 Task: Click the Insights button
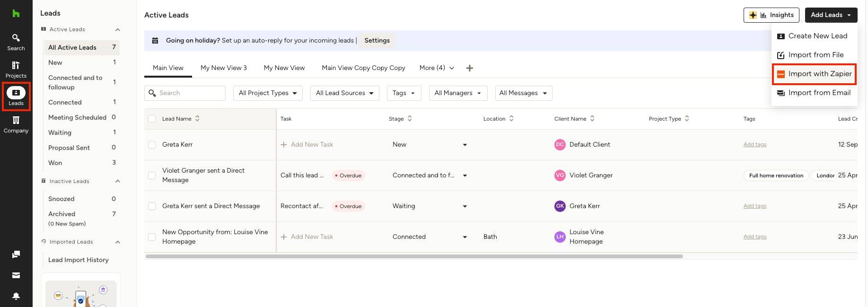771,15
